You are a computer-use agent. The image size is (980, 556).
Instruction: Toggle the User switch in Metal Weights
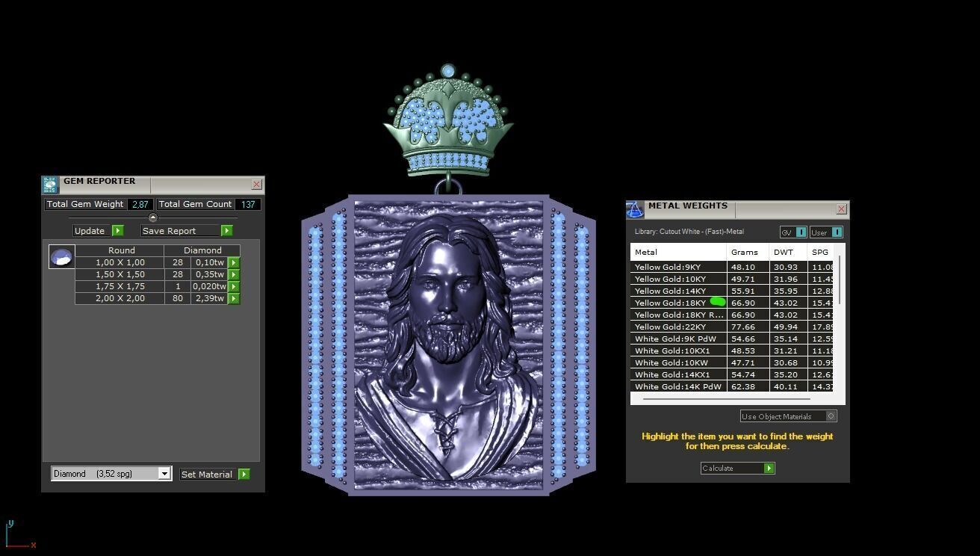pyautogui.click(x=826, y=232)
